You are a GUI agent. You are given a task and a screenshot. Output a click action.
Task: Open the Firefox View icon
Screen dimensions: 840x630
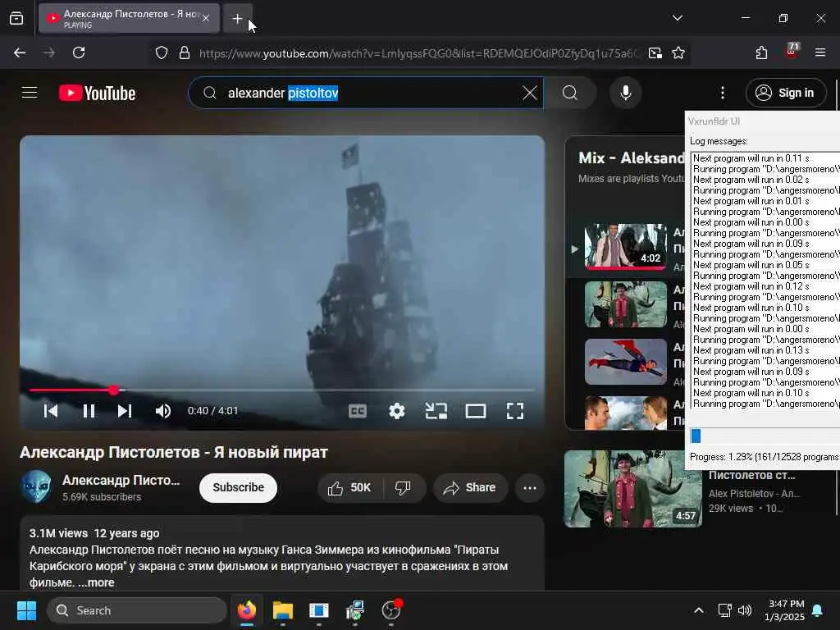pyautogui.click(x=16, y=19)
